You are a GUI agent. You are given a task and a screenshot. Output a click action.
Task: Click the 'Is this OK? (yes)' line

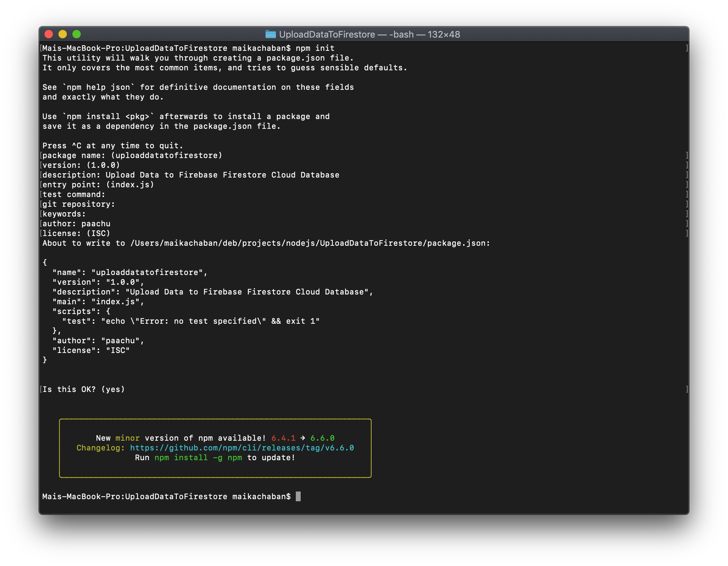[x=84, y=390]
